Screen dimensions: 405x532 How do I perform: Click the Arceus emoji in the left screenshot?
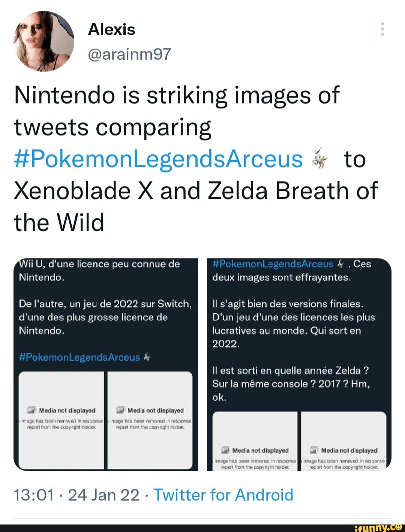coord(147,357)
